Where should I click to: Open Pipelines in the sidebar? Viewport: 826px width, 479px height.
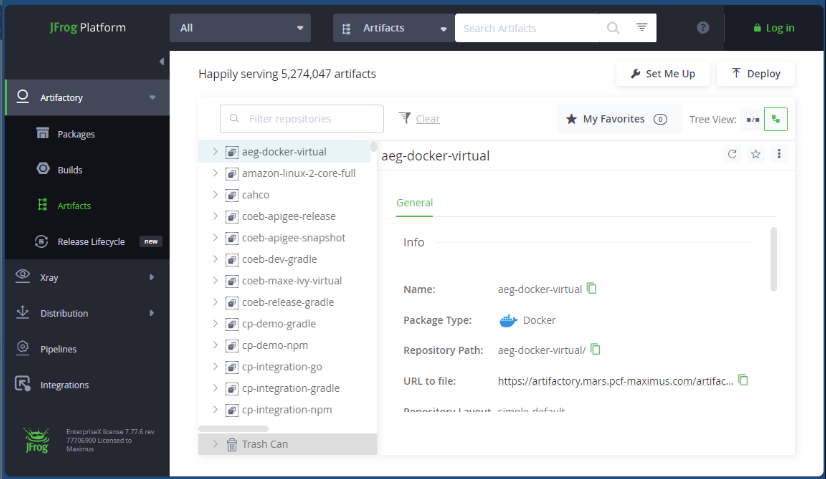click(58, 349)
